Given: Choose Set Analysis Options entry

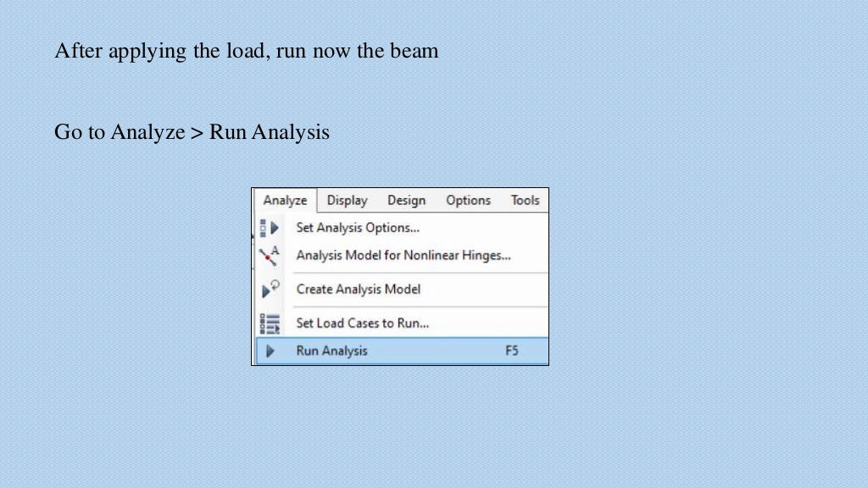Looking at the screenshot, I should click(402, 228).
